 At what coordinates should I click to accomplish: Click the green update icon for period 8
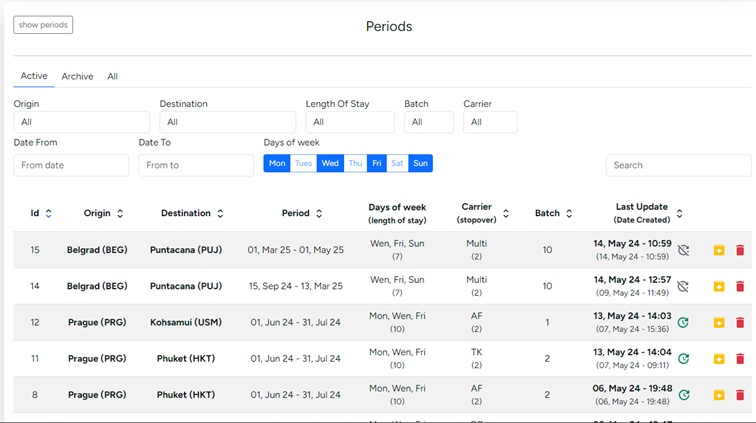click(x=684, y=394)
